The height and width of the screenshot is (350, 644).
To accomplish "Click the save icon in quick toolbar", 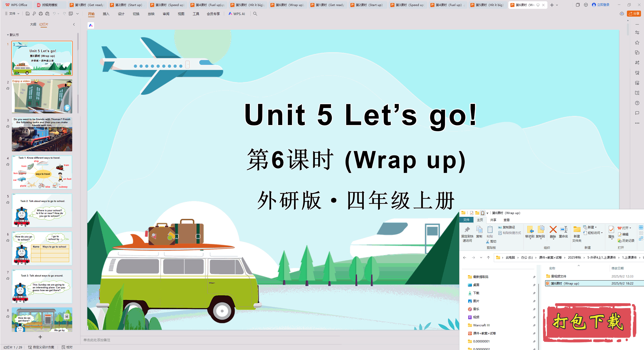I will 28,14.
